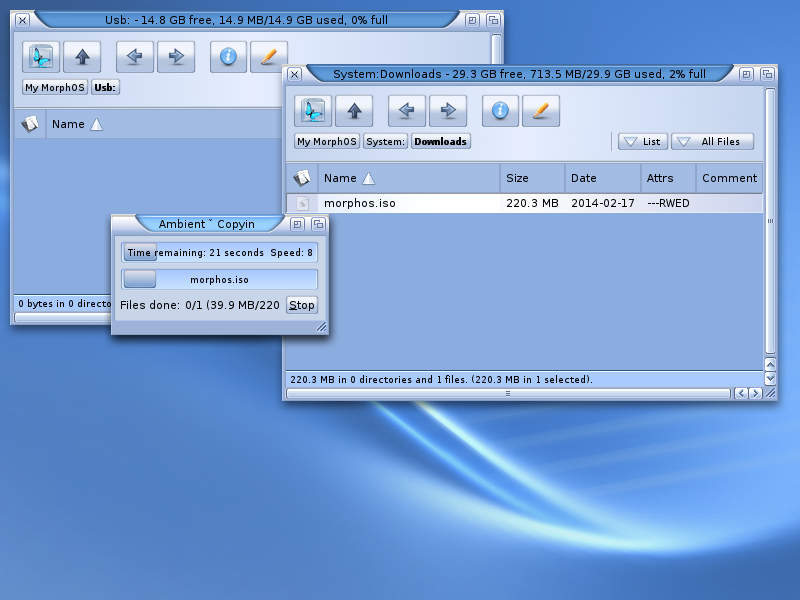Click the icon column header in Downloads list

coord(302,178)
